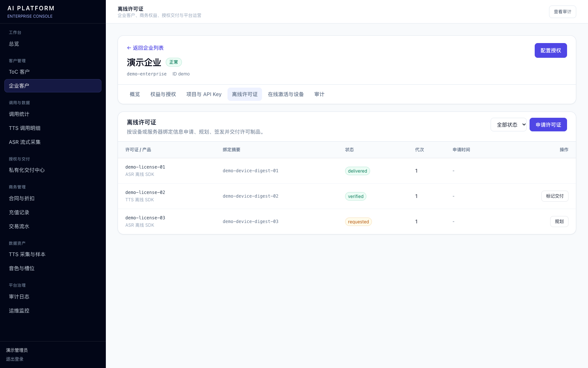Open ToC 客户 in the sidebar
Screen dimensions: 588x368
click(x=53, y=72)
